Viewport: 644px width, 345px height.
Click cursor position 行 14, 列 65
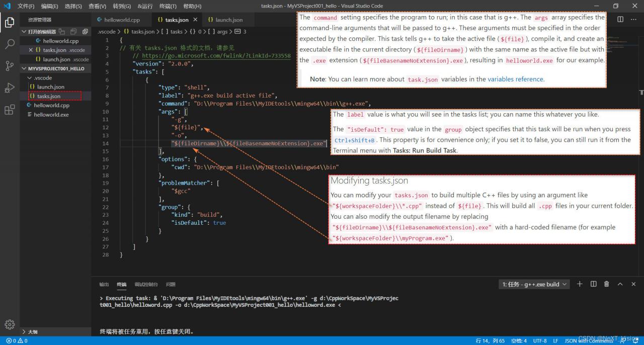point(490,341)
